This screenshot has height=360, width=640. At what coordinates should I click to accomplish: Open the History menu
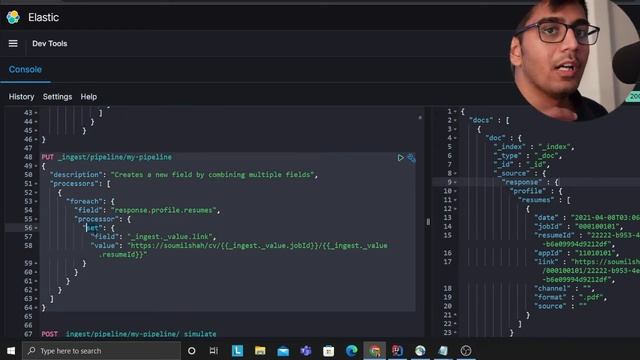pos(22,97)
